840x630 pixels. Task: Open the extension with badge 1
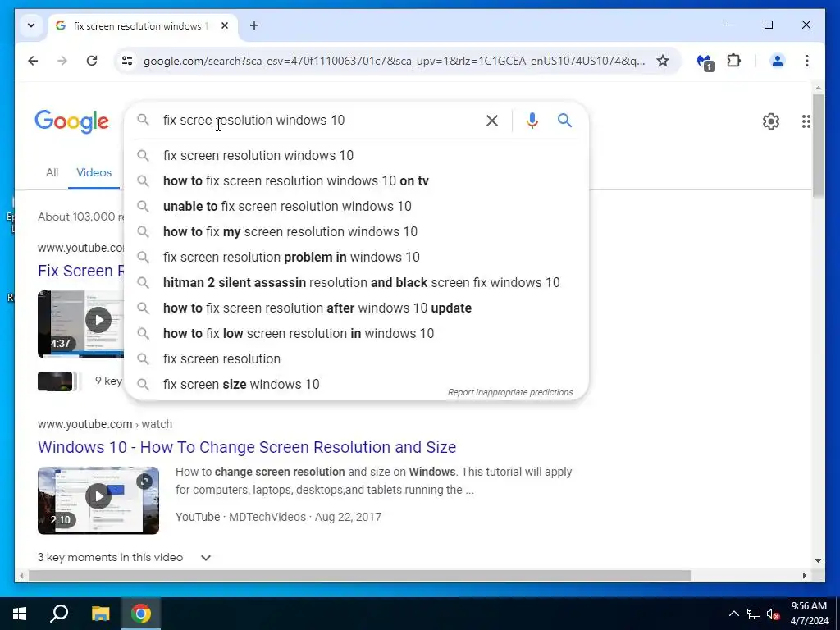pos(705,62)
